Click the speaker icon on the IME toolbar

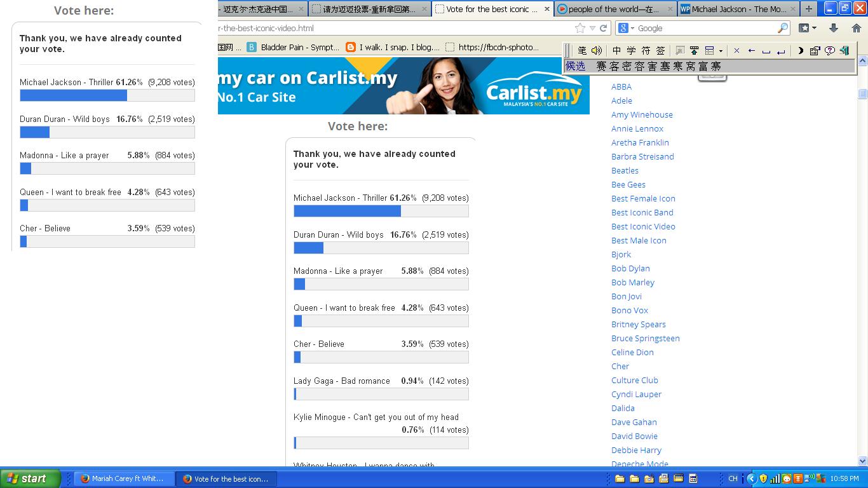596,51
